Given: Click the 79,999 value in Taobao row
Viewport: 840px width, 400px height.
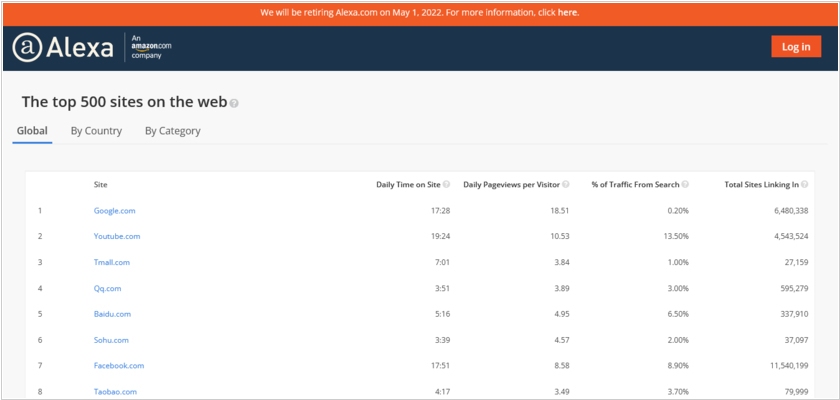Looking at the screenshot, I should [797, 391].
